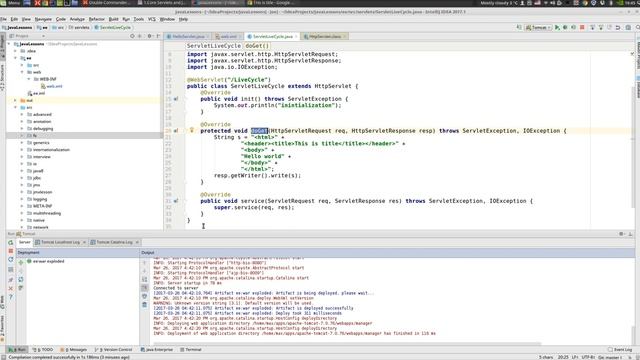Click Update application icon in Run panel
Viewport: 640px width, 360px height.
pos(11,260)
